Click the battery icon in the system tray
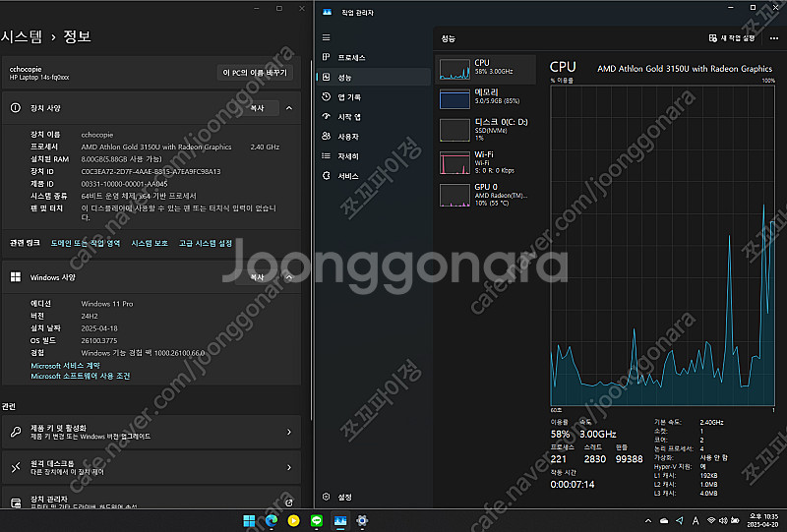Image resolution: width=787 pixels, height=532 pixels. tap(735, 521)
